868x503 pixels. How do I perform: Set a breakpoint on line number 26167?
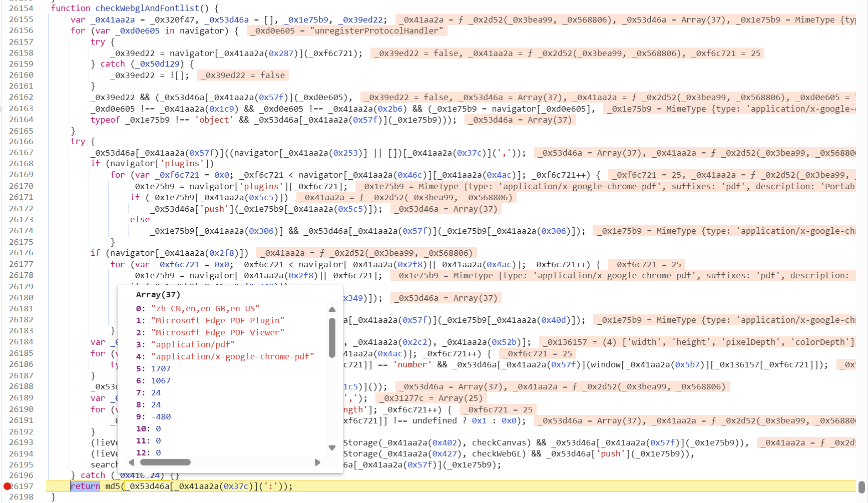point(21,153)
